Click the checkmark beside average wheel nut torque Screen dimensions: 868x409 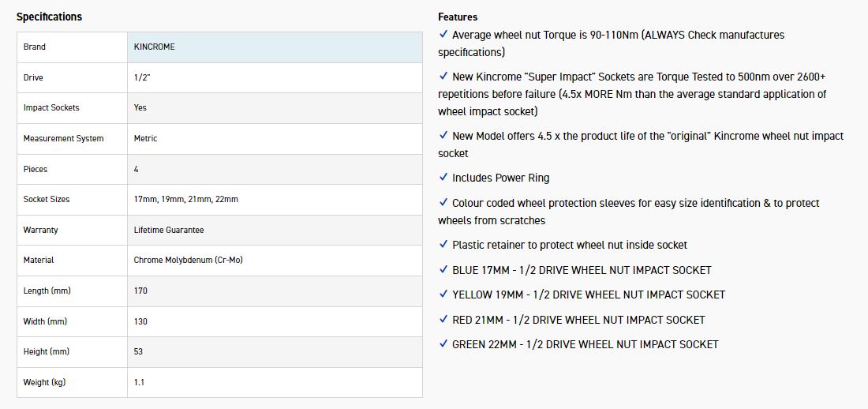click(x=443, y=35)
